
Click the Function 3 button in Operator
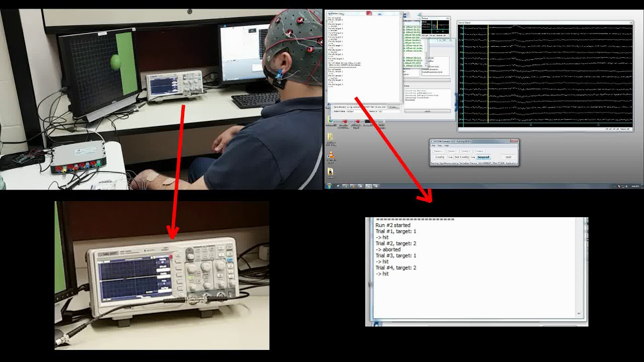(465, 151)
